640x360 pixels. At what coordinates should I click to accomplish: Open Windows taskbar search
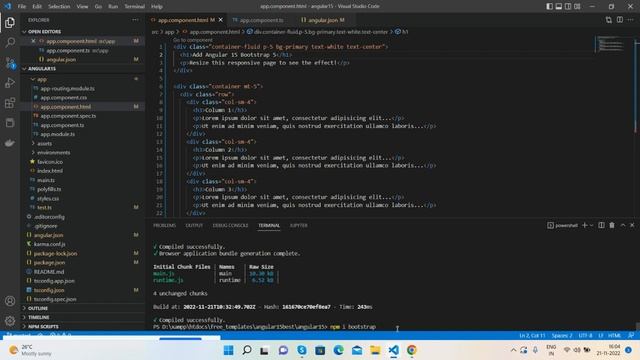coord(247,350)
